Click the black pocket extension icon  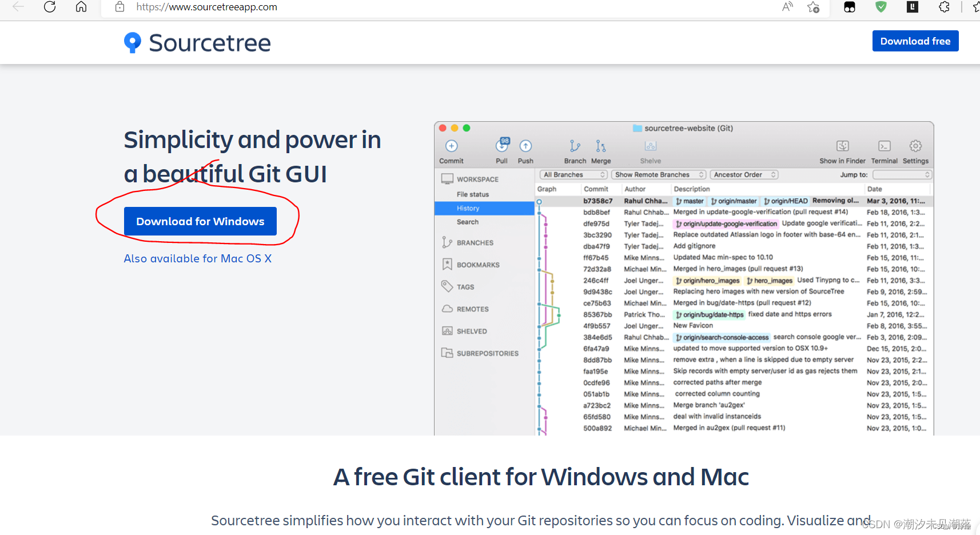[850, 7]
